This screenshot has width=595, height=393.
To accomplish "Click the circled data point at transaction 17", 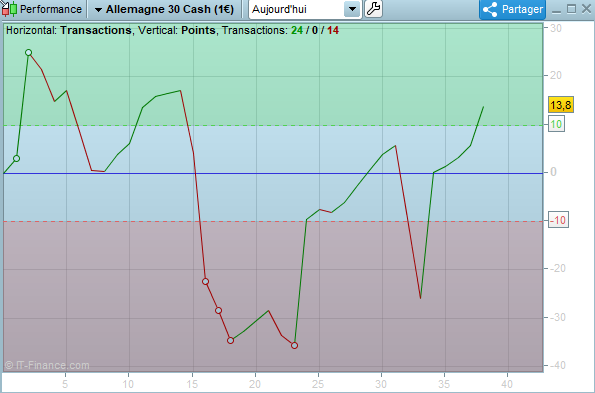I will (219, 311).
